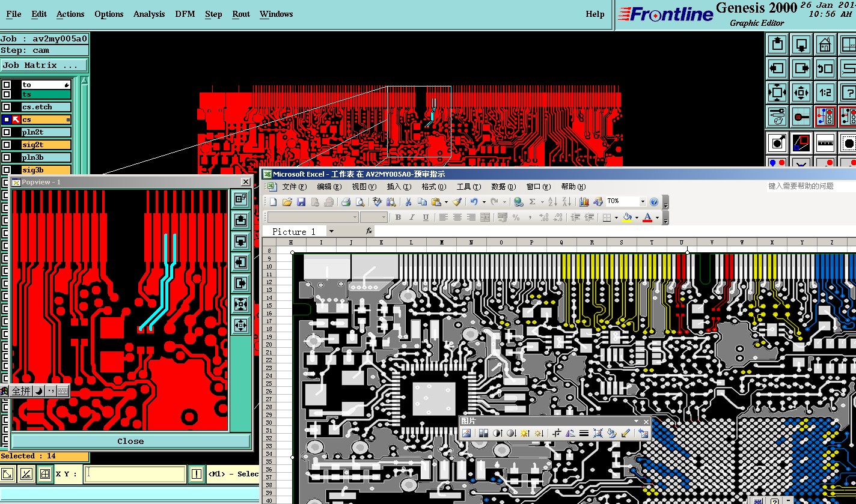Open the Fill Color dropdown arrow

(637, 217)
